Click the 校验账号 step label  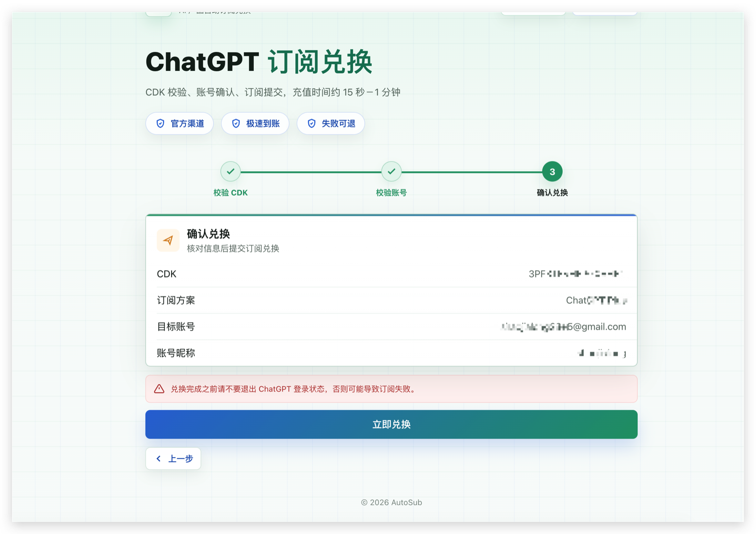(391, 193)
